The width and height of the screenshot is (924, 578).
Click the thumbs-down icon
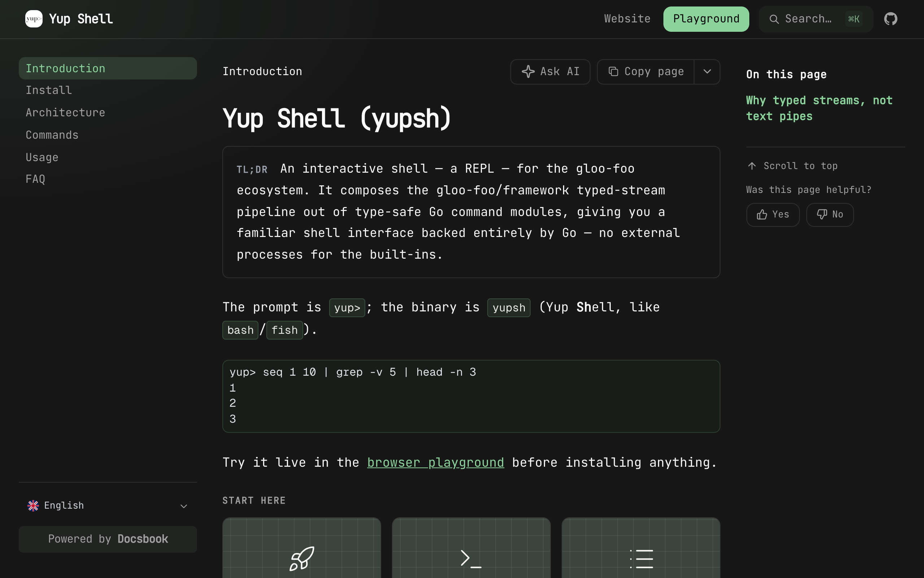[821, 215]
